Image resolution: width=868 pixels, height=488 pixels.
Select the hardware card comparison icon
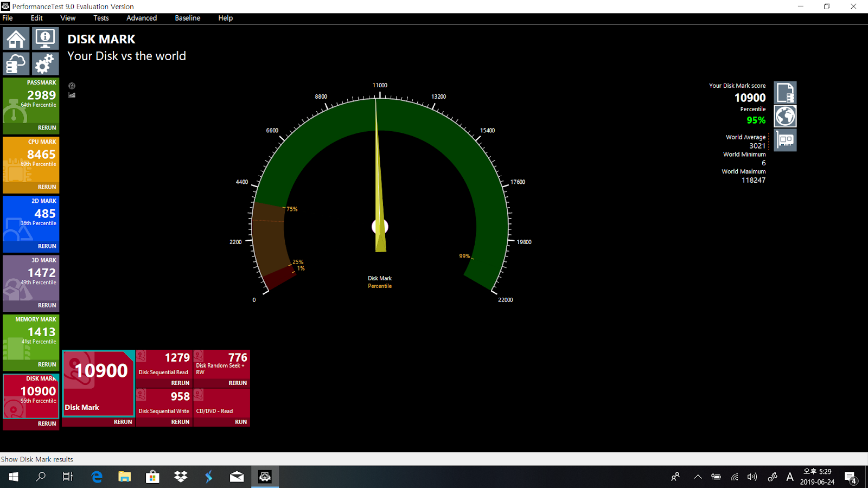click(x=785, y=140)
